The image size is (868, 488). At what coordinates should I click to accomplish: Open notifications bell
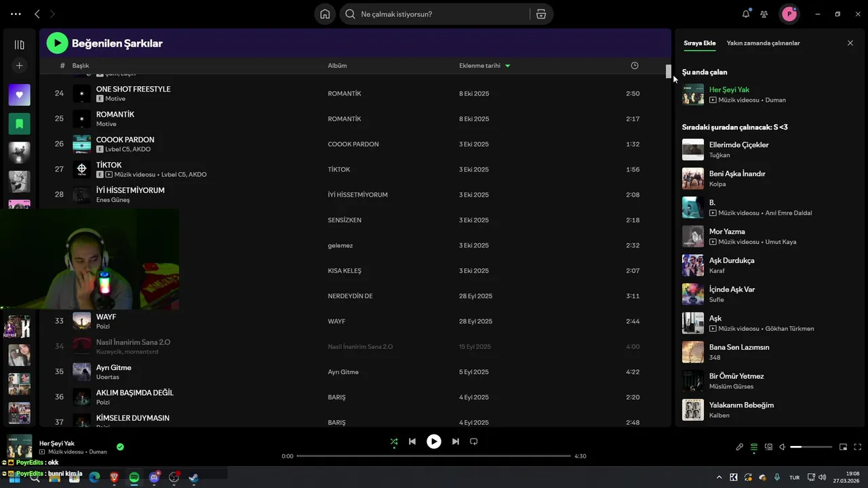pyautogui.click(x=746, y=14)
